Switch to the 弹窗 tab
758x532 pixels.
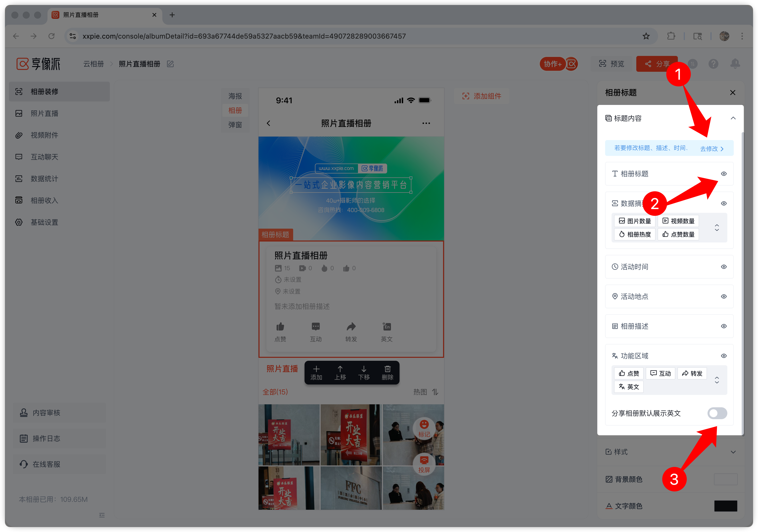tap(235, 125)
